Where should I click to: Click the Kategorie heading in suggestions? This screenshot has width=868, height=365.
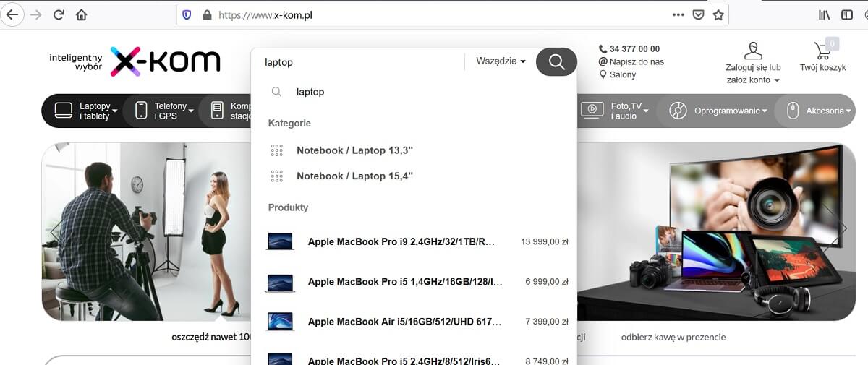[289, 124]
